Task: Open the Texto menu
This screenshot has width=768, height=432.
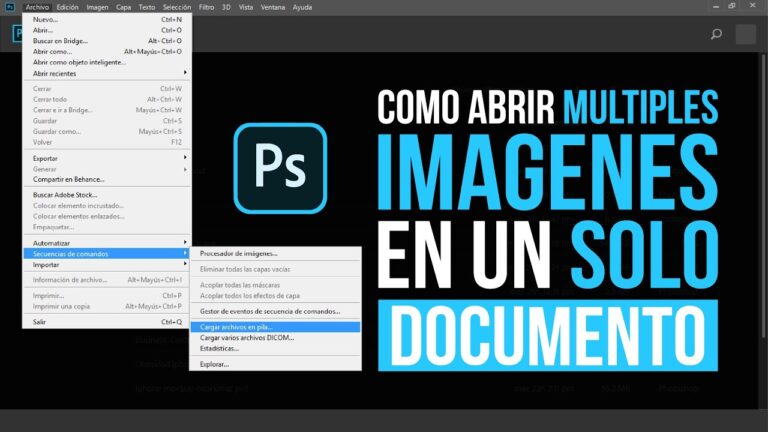Action: 146,7
